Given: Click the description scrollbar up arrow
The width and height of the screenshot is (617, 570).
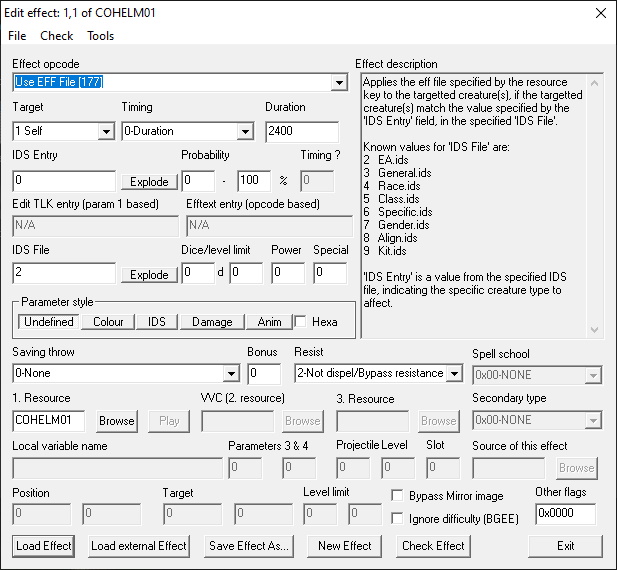Looking at the screenshot, I should point(594,83).
